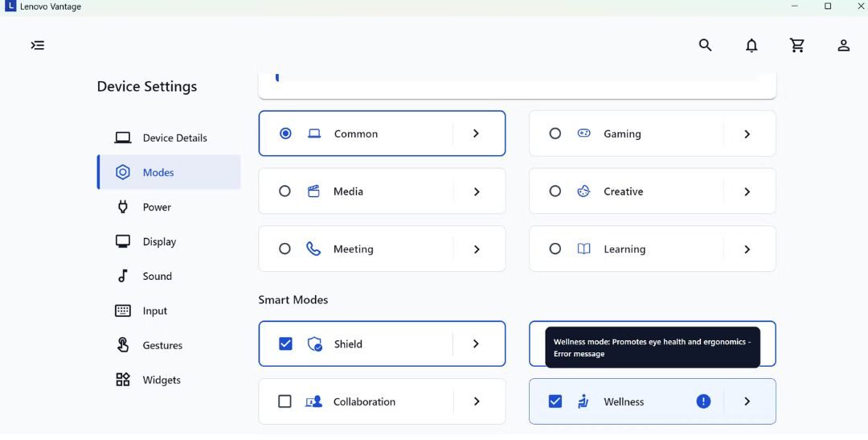Open notifications bell icon
This screenshot has width=868, height=440.
[751, 46]
